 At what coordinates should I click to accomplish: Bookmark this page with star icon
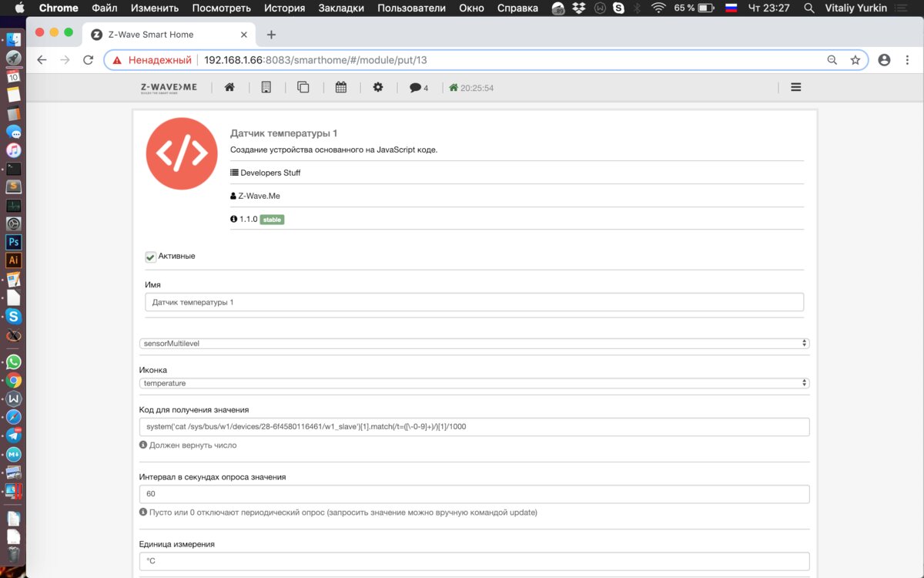pos(855,60)
